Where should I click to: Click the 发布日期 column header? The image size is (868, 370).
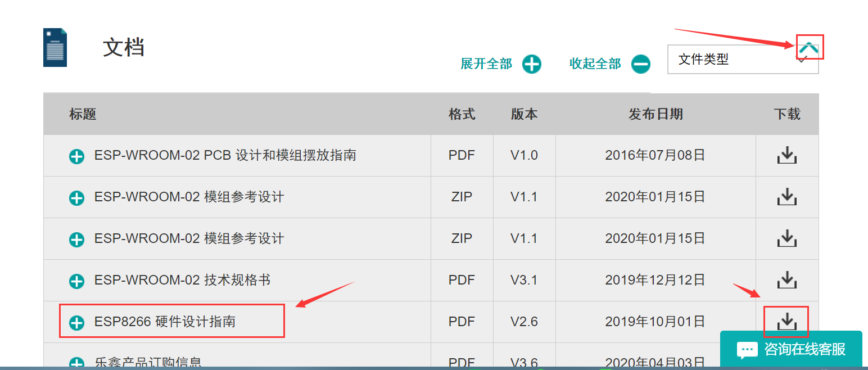pos(655,115)
